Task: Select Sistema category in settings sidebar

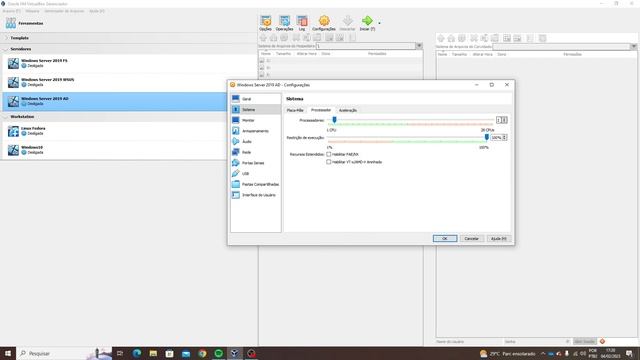Action: tap(255, 109)
